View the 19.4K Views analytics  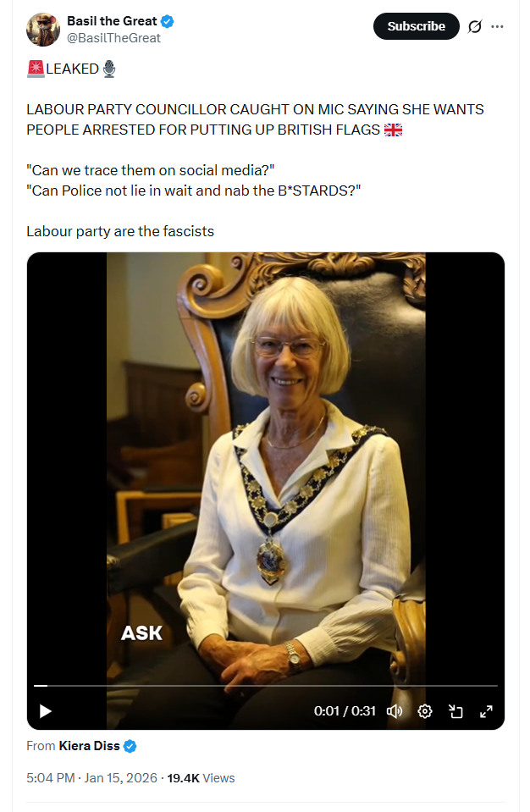click(201, 778)
